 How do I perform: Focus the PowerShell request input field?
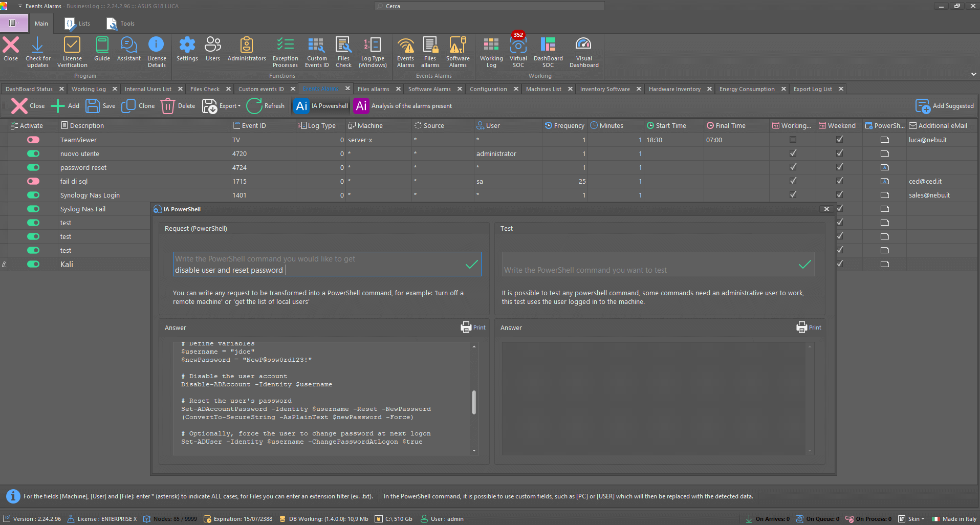(327, 264)
